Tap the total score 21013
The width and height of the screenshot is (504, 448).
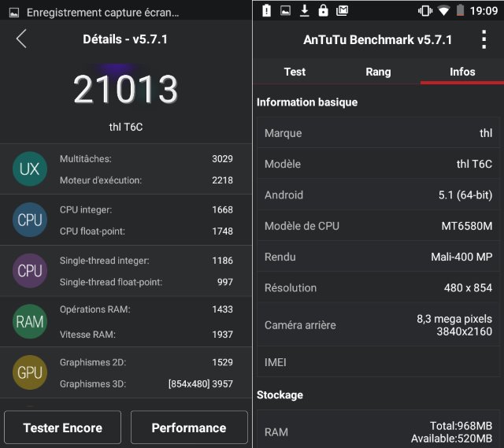125,89
